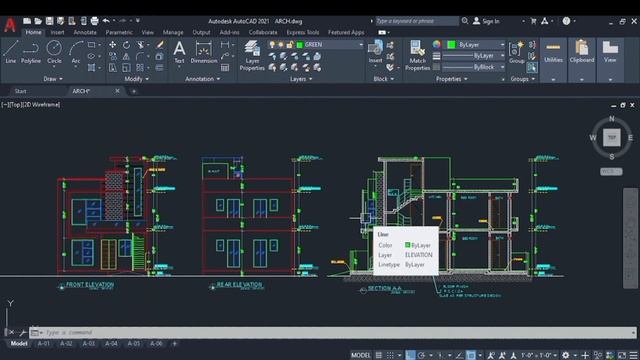Select the Fillet tool

(x=140, y=56)
